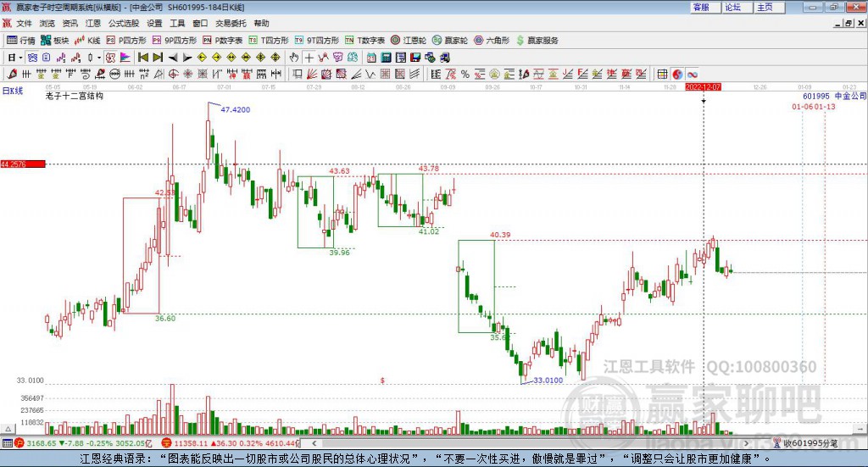Open the 交易委托 menu
This screenshot has height=467, width=868.
click(231, 23)
